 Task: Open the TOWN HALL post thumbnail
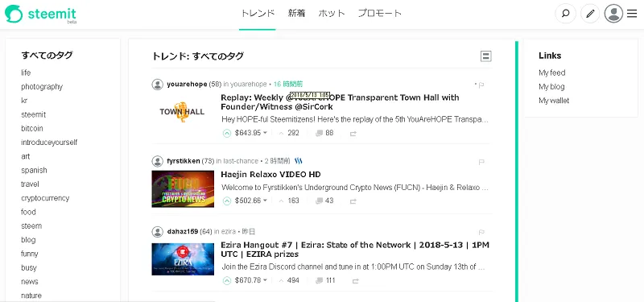(183, 112)
